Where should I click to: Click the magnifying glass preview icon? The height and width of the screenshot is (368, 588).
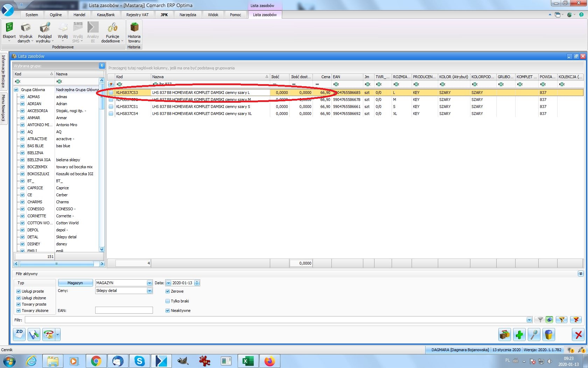point(534,335)
